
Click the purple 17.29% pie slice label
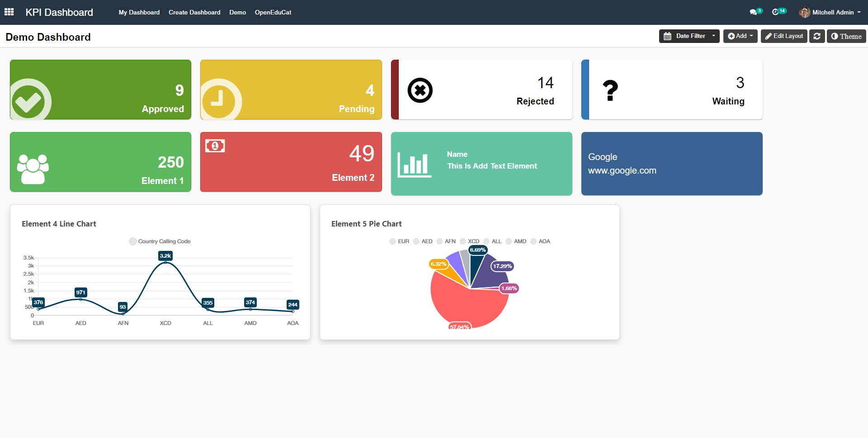click(502, 266)
